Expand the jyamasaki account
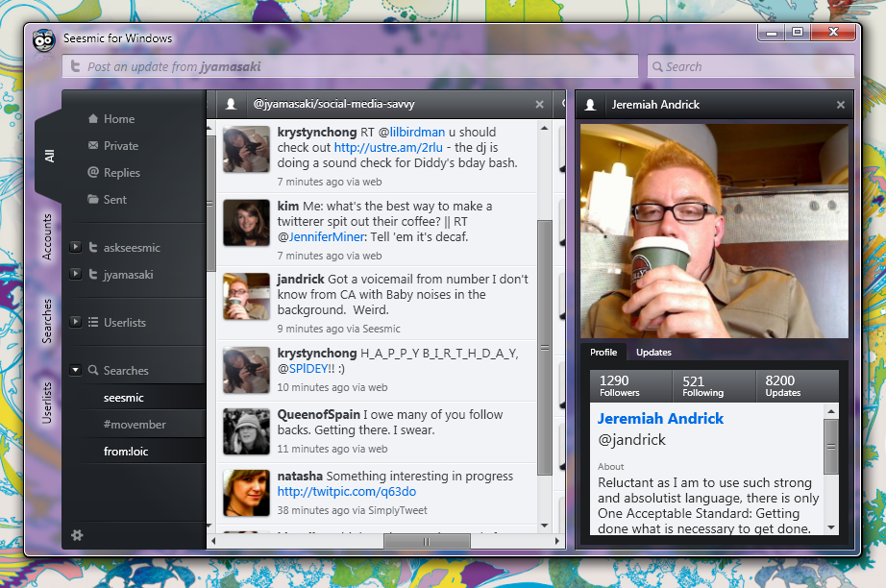The height and width of the screenshot is (588, 886). tap(75, 274)
